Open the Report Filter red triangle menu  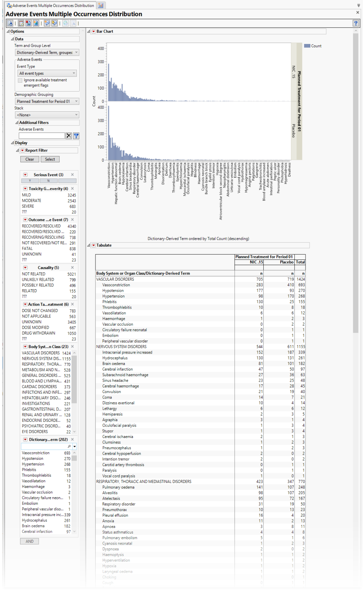[22, 150]
